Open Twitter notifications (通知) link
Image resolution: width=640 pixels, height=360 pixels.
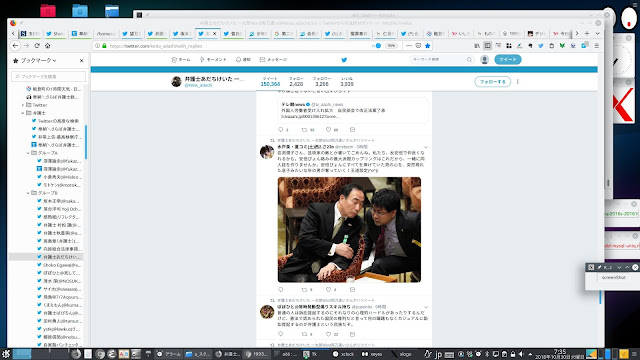[243, 60]
